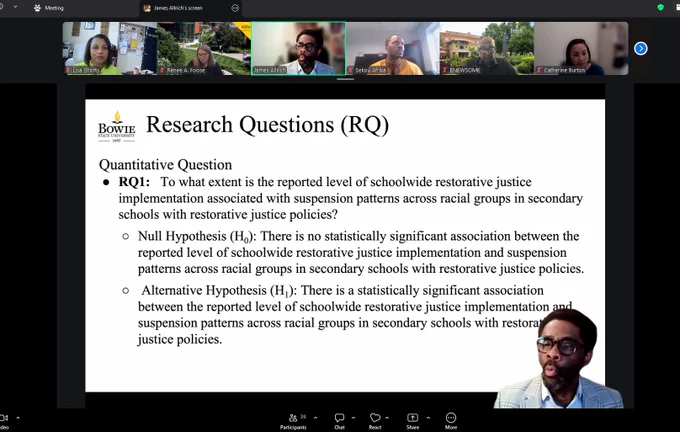This screenshot has width=680, height=432.
Task: Click muted mic icon beside Sekou Afrika
Action: coord(351,70)
